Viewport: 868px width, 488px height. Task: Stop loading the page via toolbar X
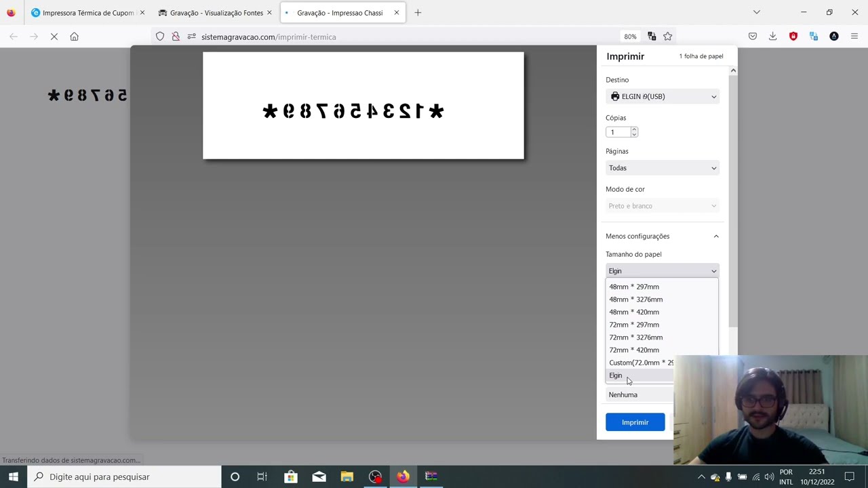tap(54, 37)
